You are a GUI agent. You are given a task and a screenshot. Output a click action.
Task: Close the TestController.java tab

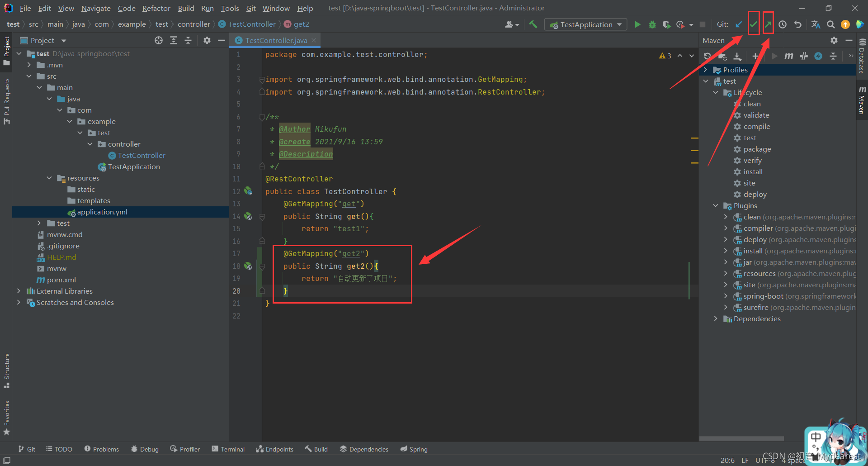[x=314, y=40]
